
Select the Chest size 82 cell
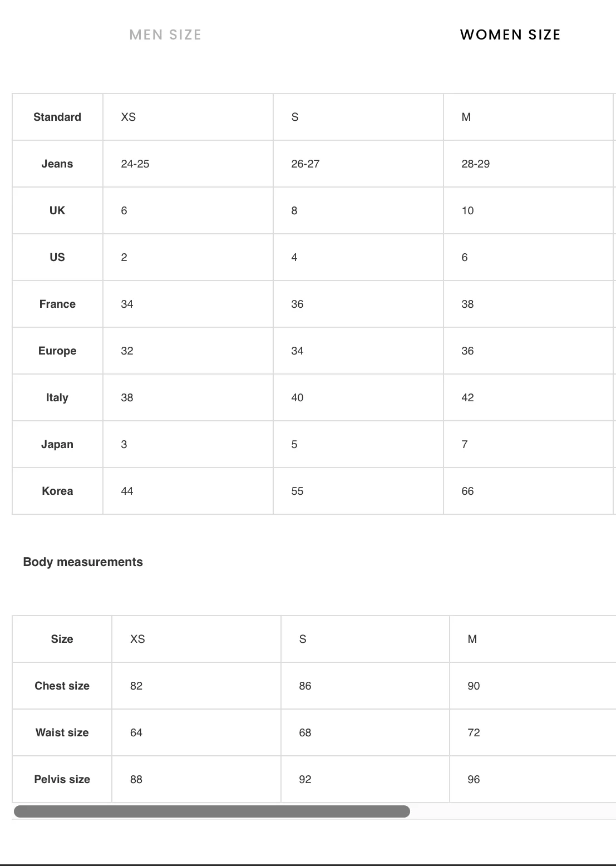(136, 686)
